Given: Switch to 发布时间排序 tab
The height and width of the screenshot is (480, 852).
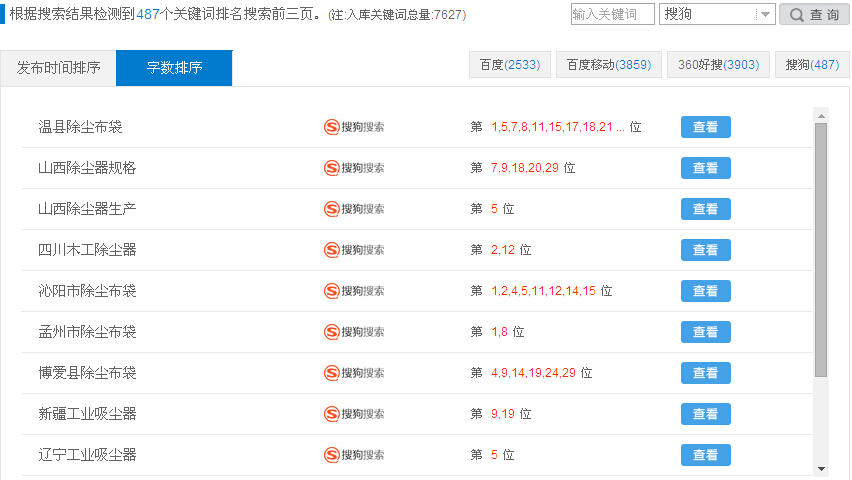Looking at the screenshot, I should tap(58, 68).
